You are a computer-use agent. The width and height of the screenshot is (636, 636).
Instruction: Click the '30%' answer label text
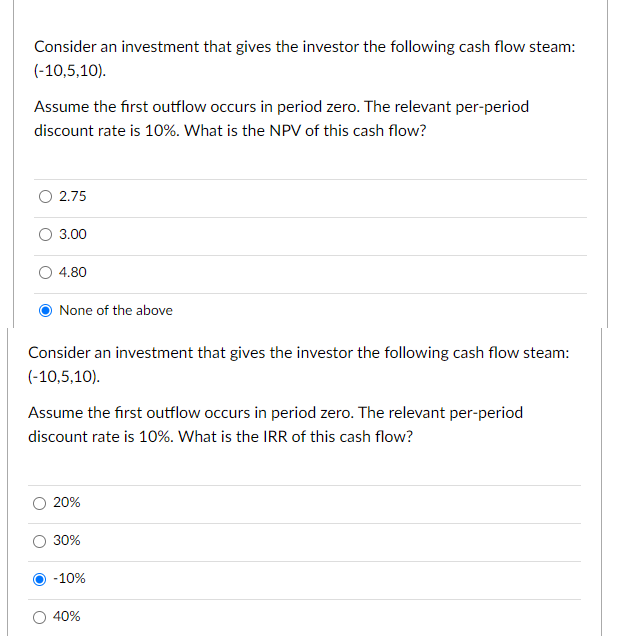coord(67,540)
